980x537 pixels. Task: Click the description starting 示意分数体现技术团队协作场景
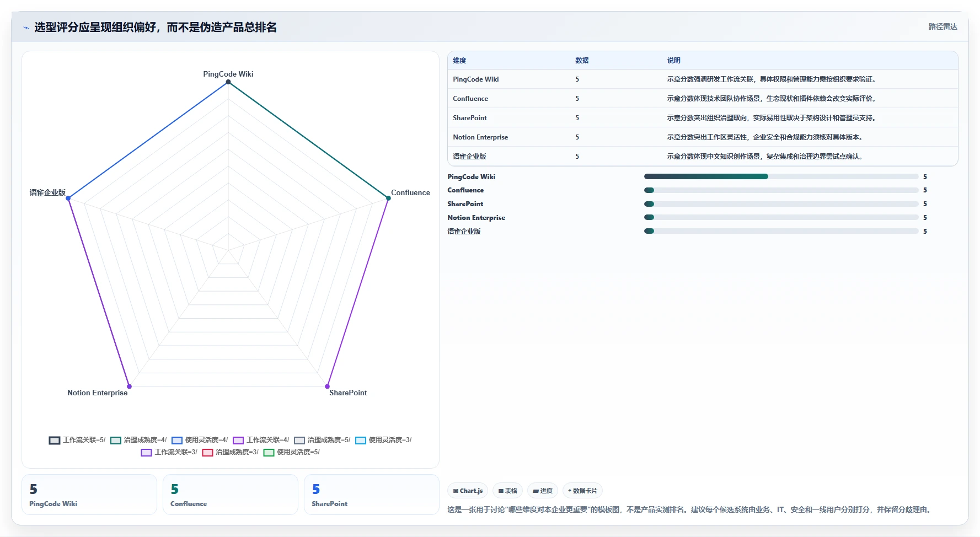point(773,99)
